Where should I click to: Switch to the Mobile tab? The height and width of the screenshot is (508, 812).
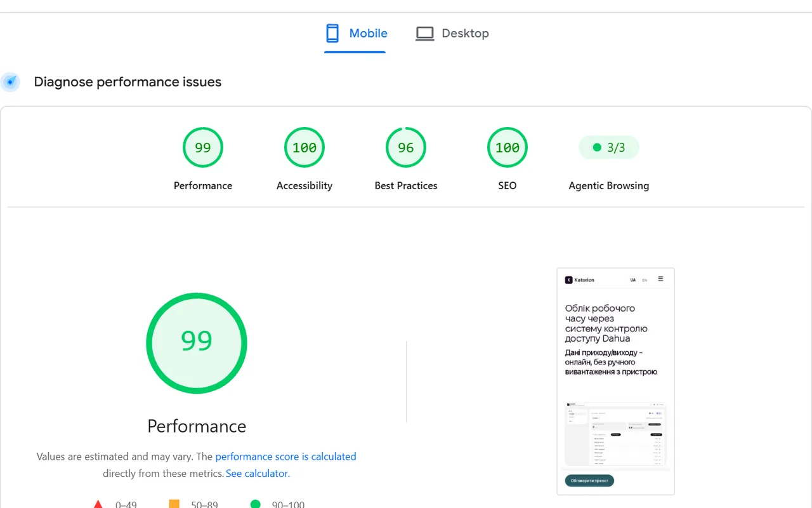[355, 34]
